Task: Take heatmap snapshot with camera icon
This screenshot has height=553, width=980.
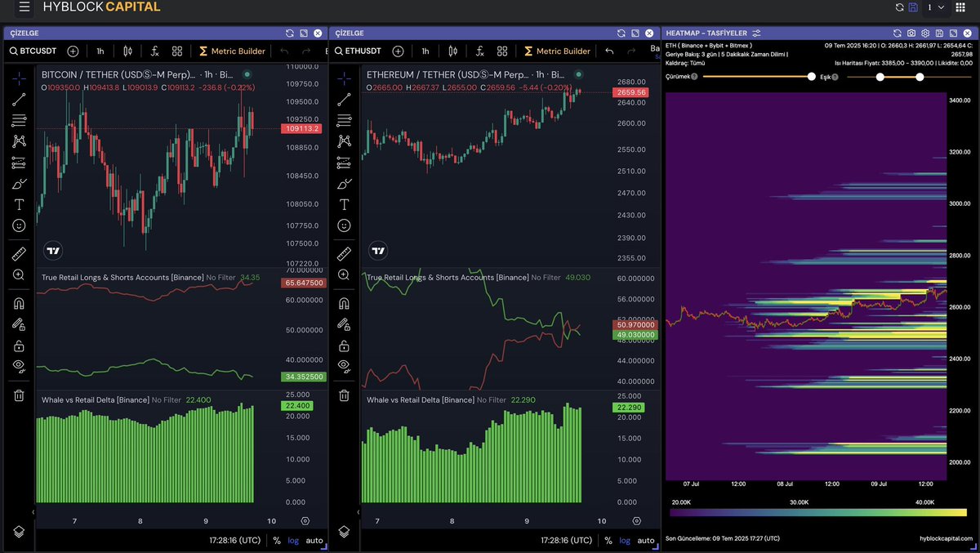Action: tap(911, 33)
